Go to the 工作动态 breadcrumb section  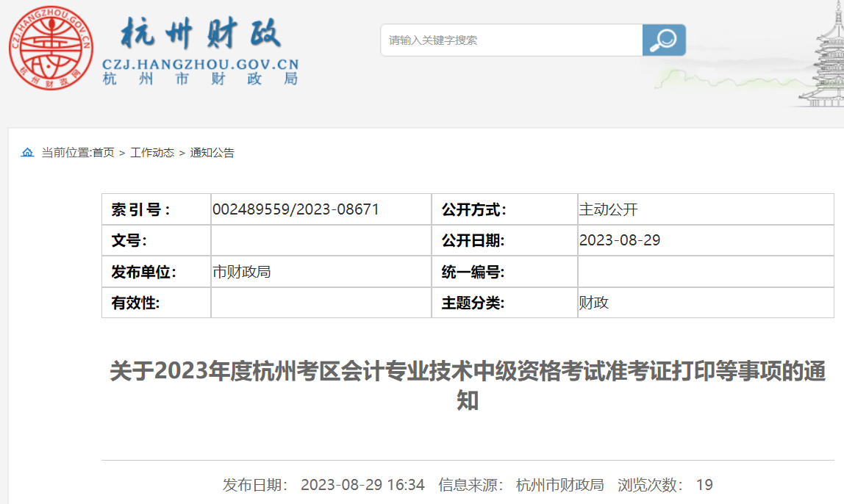[x=152, y=153]
